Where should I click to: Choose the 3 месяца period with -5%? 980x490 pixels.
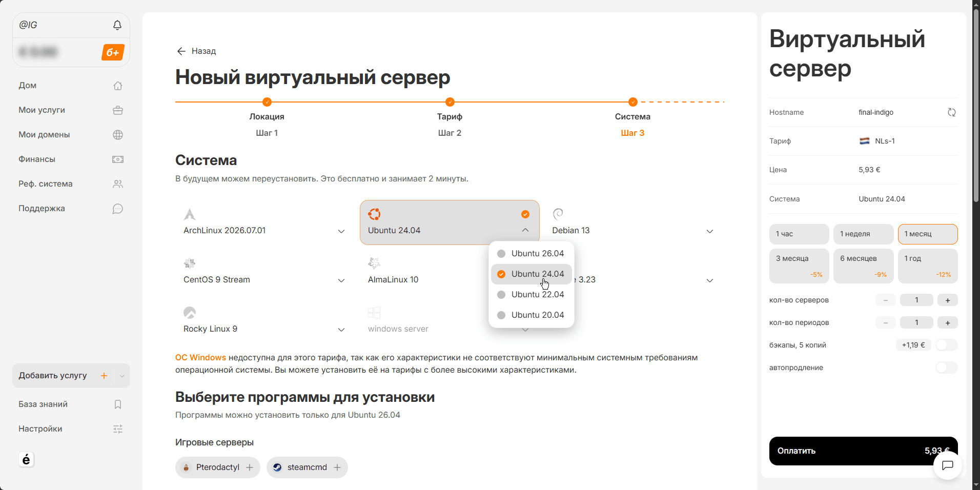coord(799,266)
